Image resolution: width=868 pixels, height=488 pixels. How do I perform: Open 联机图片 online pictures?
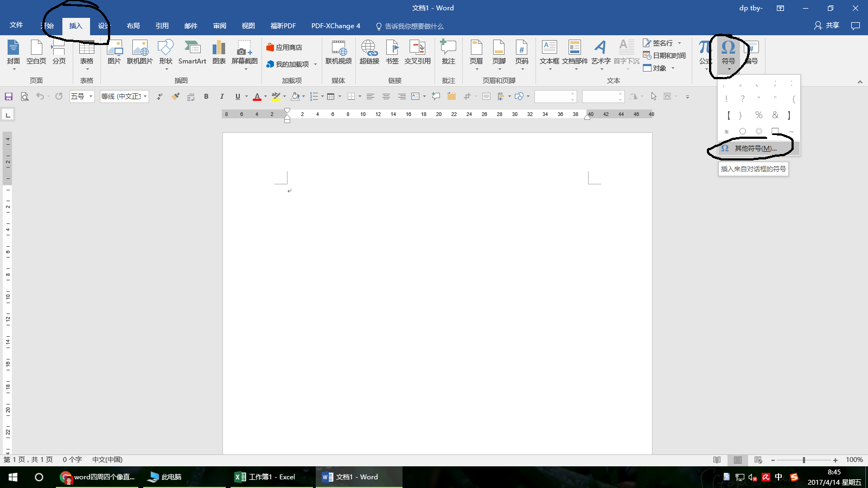pyautogui.click(x=140, y=53)
